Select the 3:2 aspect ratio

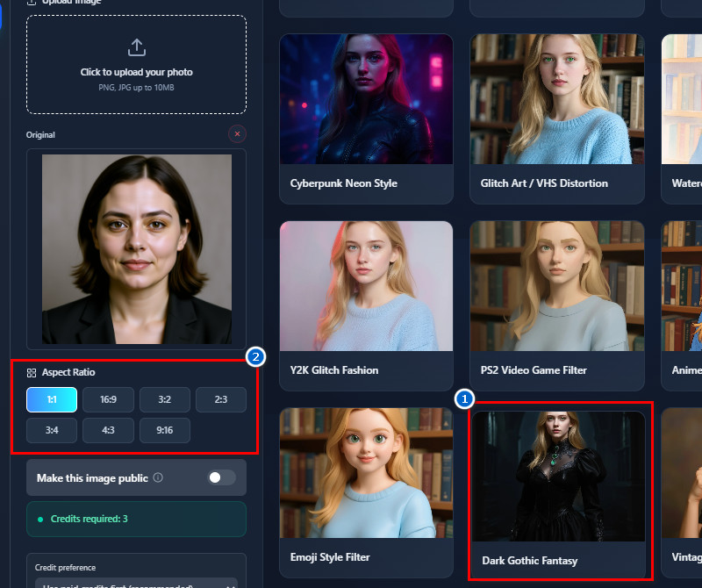[x=165, y=399]
